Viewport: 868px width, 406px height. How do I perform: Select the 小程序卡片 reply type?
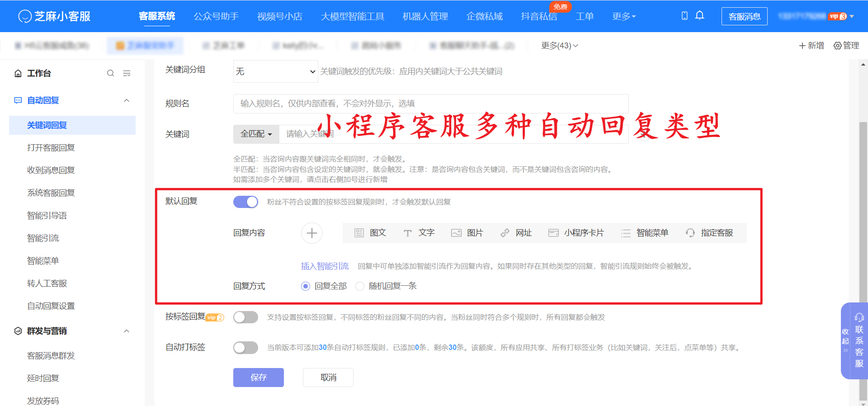(576, 233)
